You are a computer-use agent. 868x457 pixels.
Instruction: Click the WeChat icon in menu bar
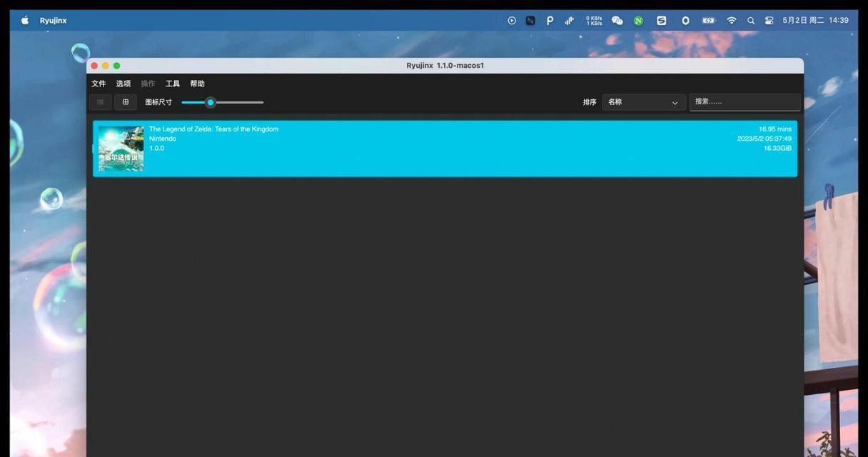point(617,21)
